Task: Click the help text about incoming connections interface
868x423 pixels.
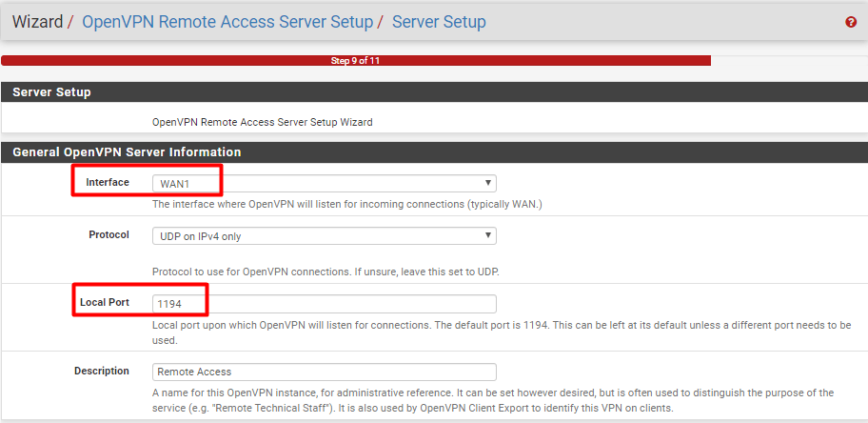Action: coord(346,204)
